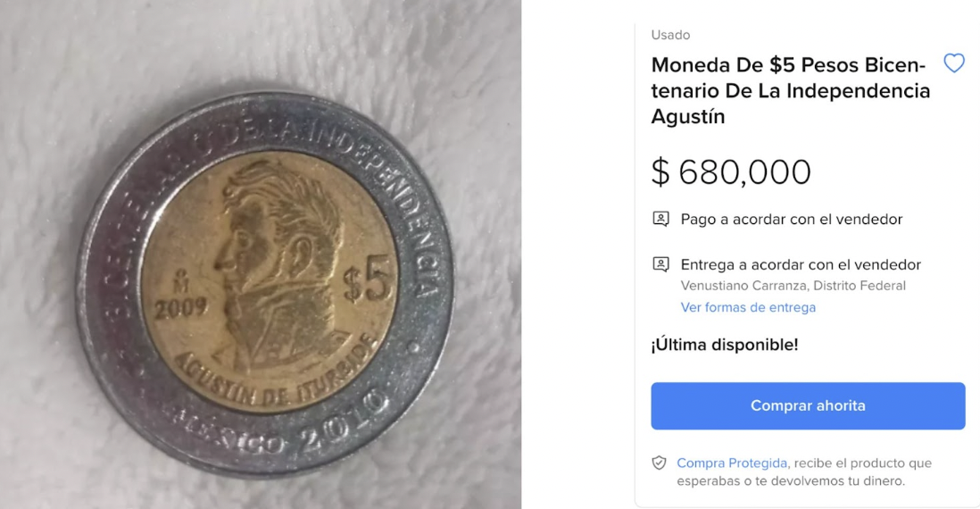This screenshot has width=980, height=509.
Task: Click Pago a acordar con el vendedor
Action: (x=792, y=220)
